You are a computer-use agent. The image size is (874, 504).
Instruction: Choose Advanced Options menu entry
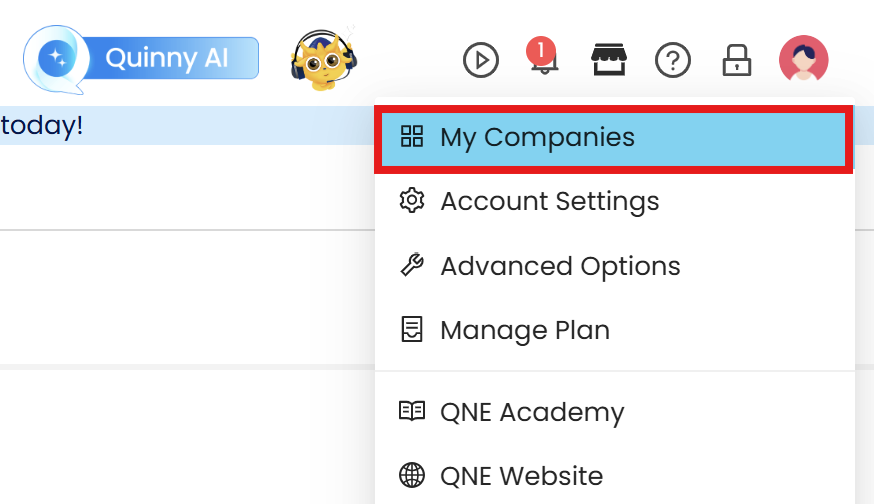click(560, 266)
